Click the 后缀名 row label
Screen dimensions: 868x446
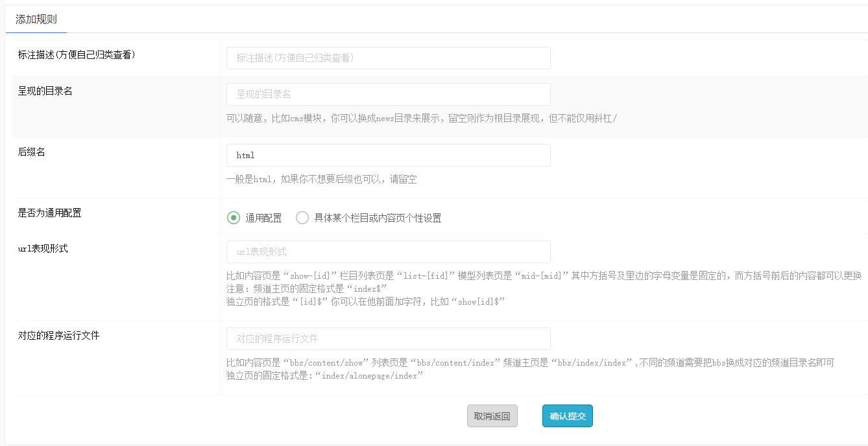[32, 152]
